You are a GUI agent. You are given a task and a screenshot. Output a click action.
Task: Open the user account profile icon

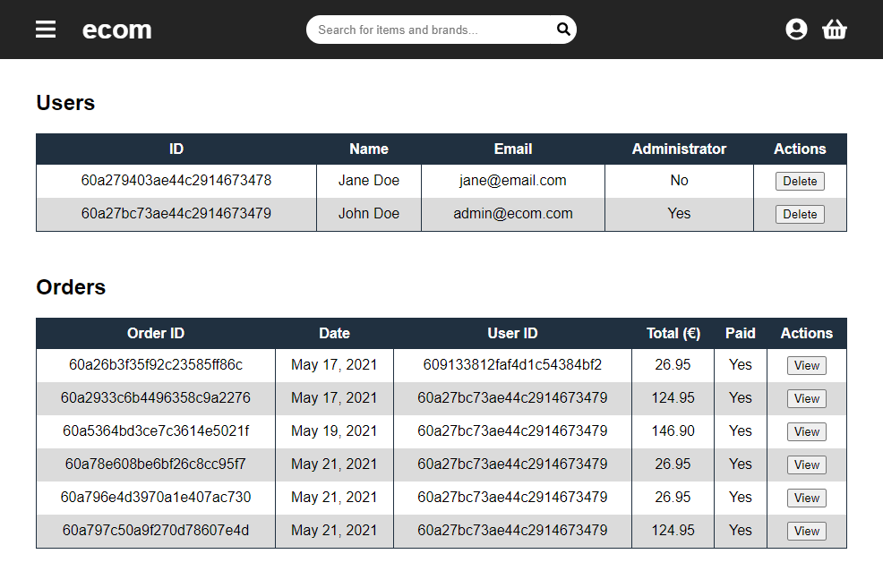(796, 30)
